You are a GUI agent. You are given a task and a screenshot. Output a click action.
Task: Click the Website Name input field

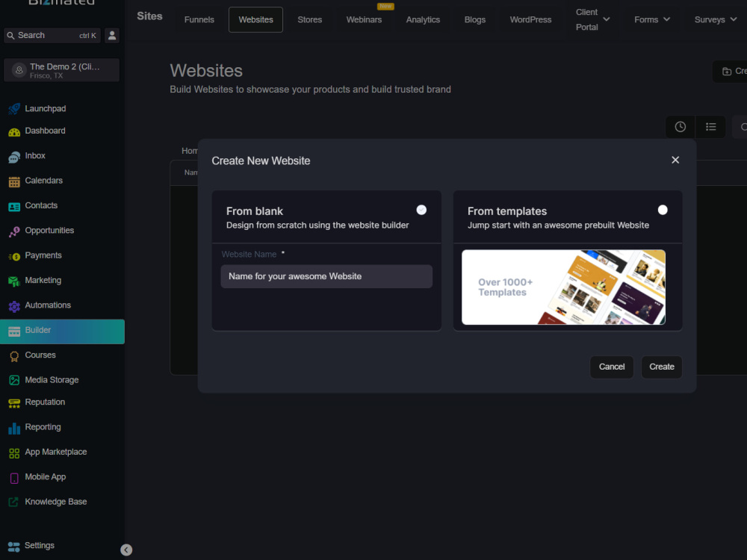click(326, 276)
